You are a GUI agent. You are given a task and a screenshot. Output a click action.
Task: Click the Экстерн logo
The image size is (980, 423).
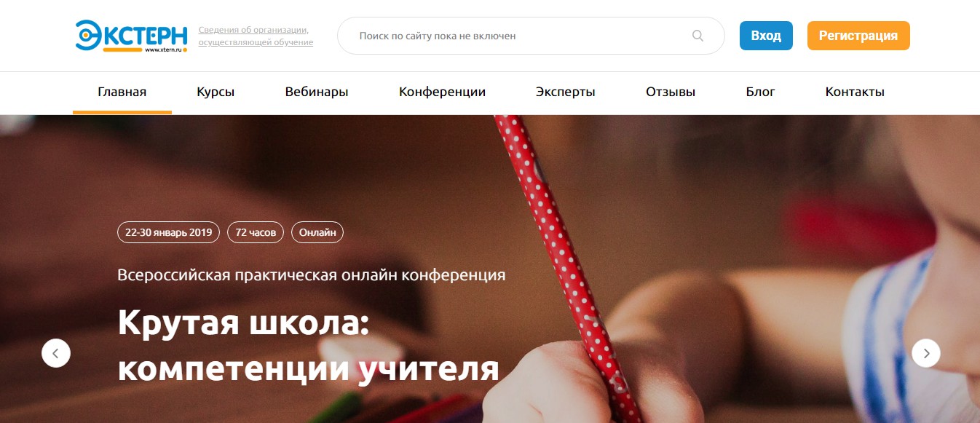pos(131,36)
